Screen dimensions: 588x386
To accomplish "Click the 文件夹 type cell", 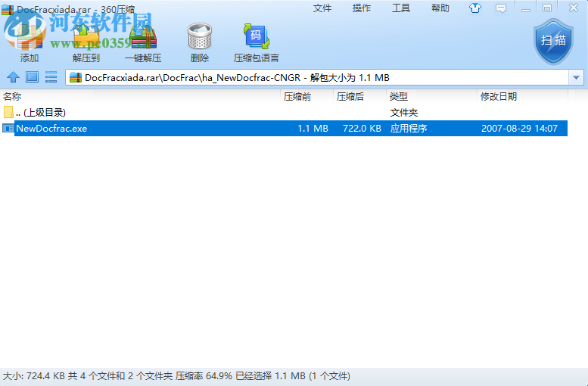I will click(x=404, y=113).
